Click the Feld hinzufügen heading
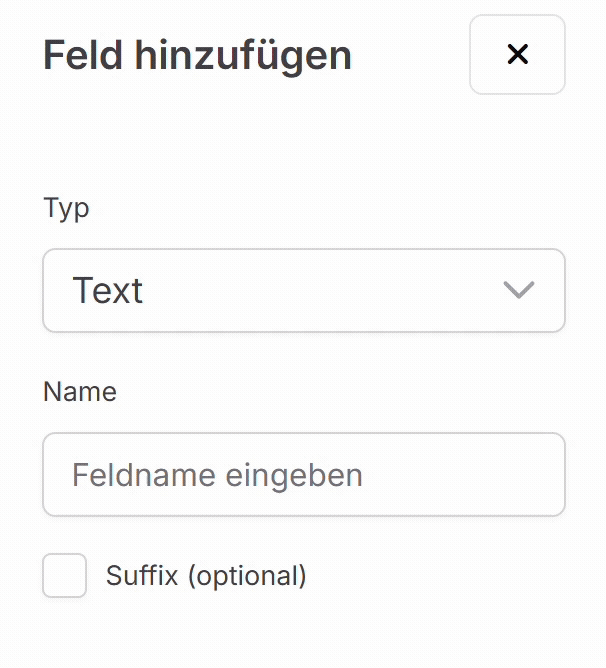 tap(197, 55)
